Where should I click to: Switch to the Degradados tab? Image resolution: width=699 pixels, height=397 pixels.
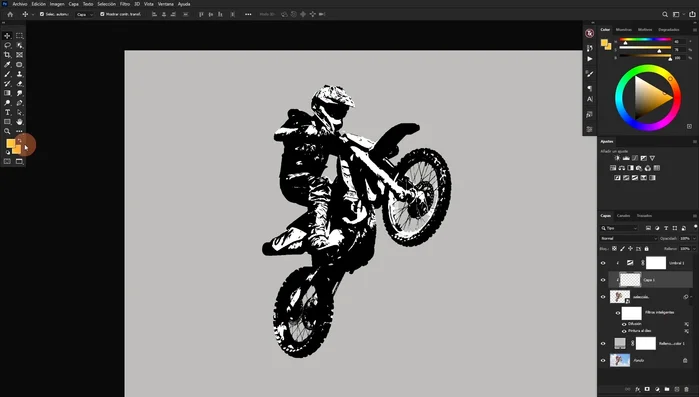tap(669, 30)
